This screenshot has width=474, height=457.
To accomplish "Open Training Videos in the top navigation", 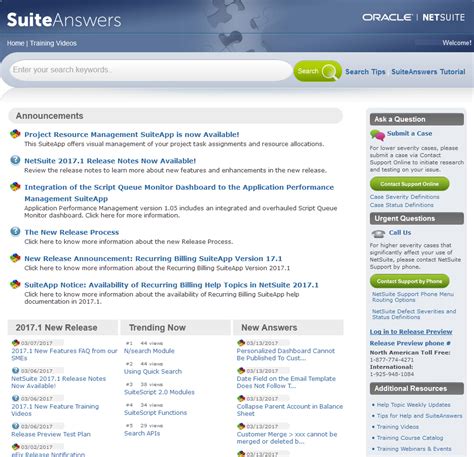I will click(x=53, y=43).
